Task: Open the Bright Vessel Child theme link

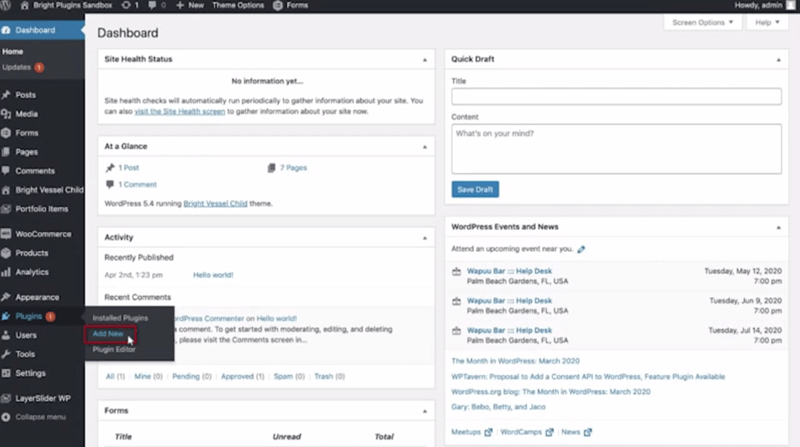Action: 215,203
